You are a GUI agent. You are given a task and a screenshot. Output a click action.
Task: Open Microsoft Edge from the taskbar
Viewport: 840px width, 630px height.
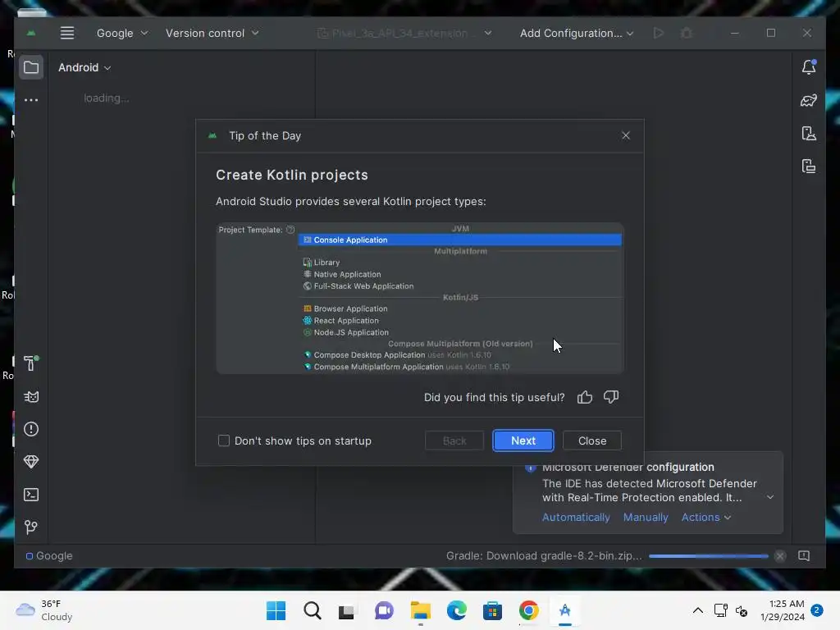(x=456, y=610)
